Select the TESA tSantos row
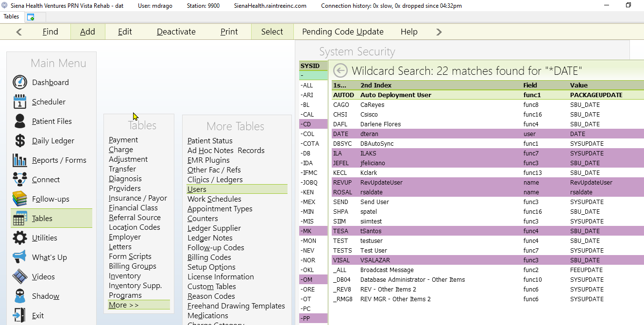Image resolution: width=644 pixels, height=325 pixels. tap(488, 231)
